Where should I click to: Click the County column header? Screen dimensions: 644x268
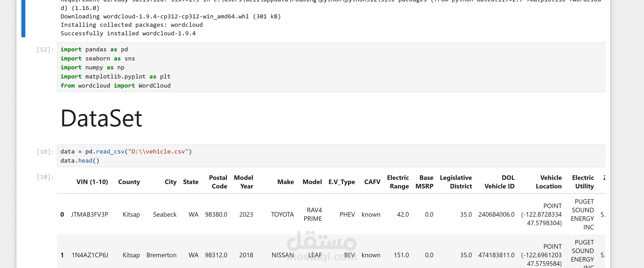[x=129, y=182]
